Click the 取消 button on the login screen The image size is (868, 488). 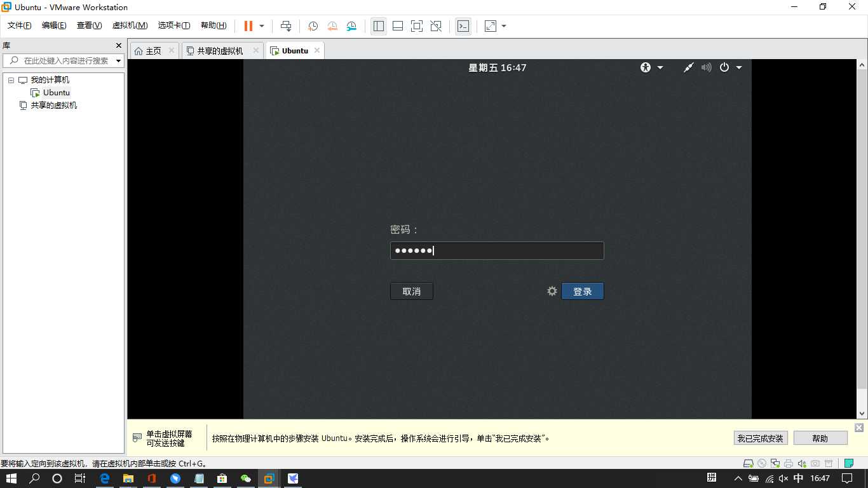click(412, 291)
